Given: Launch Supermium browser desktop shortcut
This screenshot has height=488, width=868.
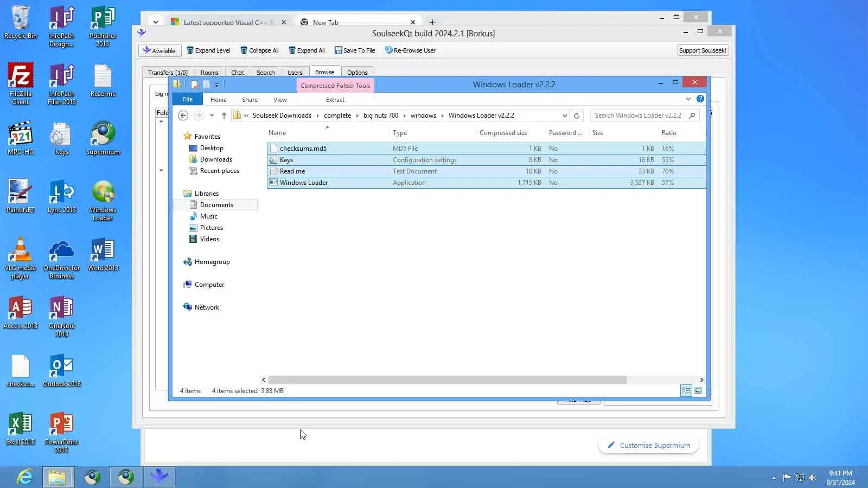Looking at the screenshot, I should (x=103, y=138).
